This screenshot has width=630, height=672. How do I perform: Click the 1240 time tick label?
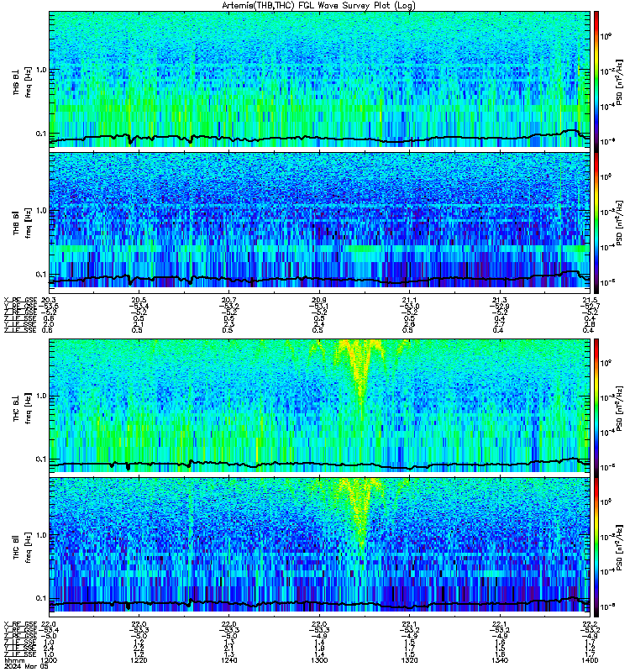coord(228,660)
